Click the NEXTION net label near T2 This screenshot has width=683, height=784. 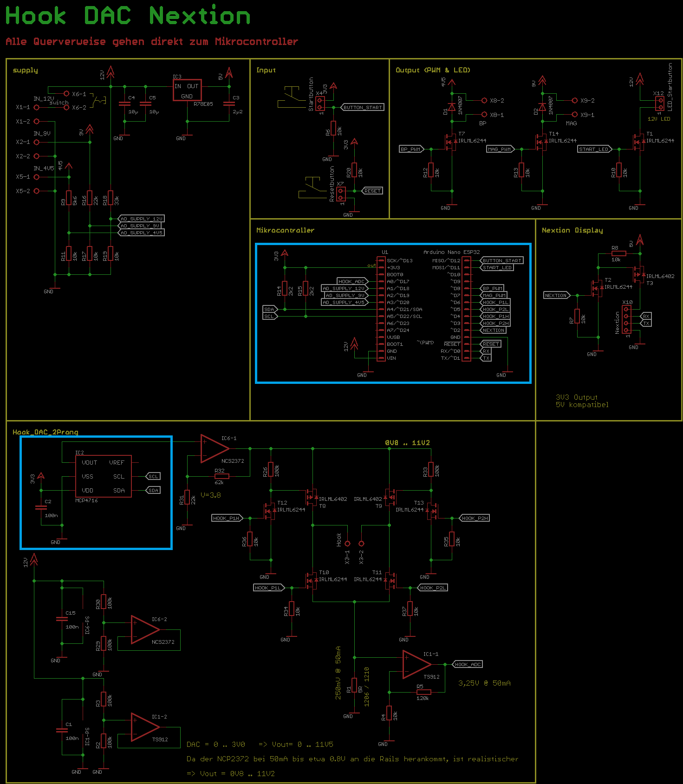(x=557, y=295)
